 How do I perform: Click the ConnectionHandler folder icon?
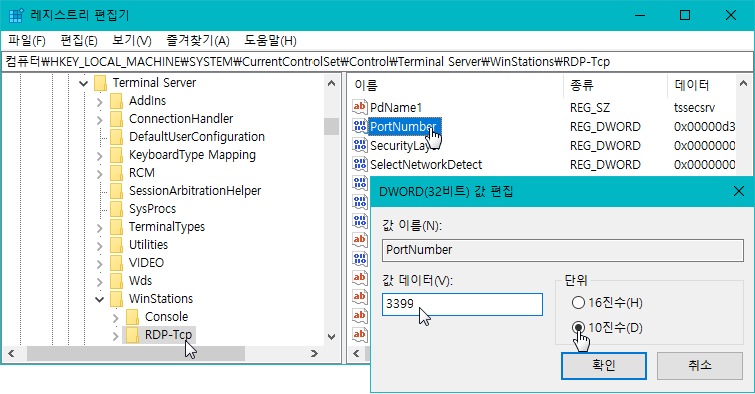(116, 119)
